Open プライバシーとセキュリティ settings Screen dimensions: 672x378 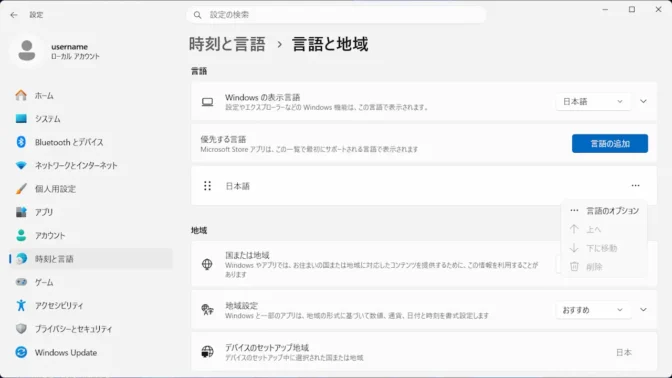point(91,329)
